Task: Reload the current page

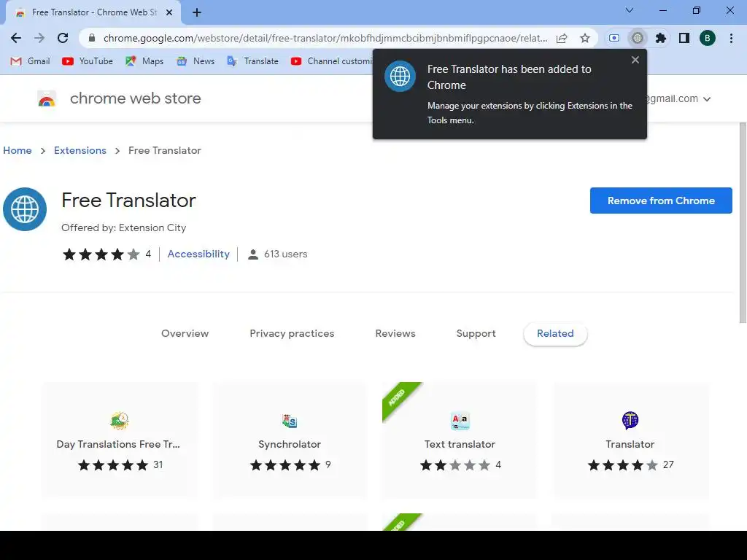Action: click(63, 38)
